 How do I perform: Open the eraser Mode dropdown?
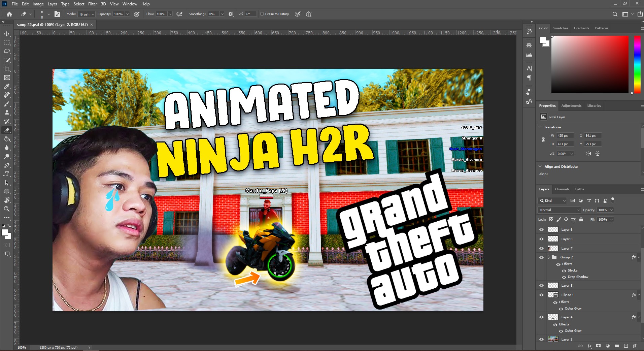[x=87, y=14]
